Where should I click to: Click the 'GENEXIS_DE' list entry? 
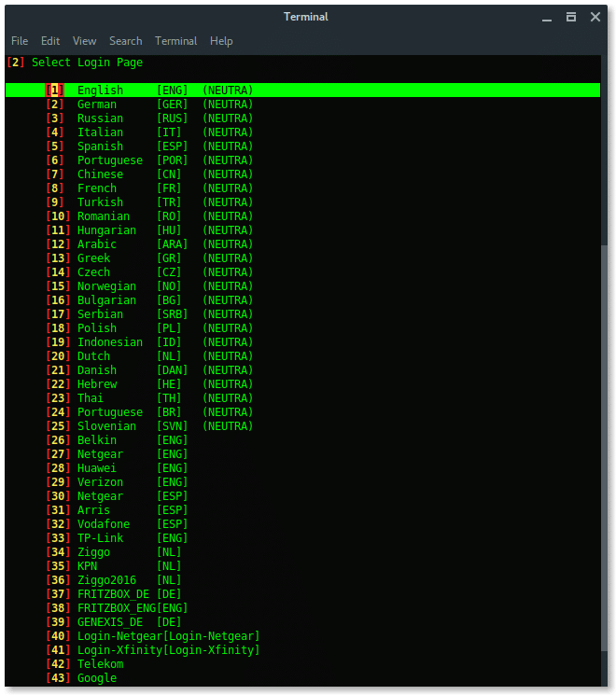(x=110, y=622)
